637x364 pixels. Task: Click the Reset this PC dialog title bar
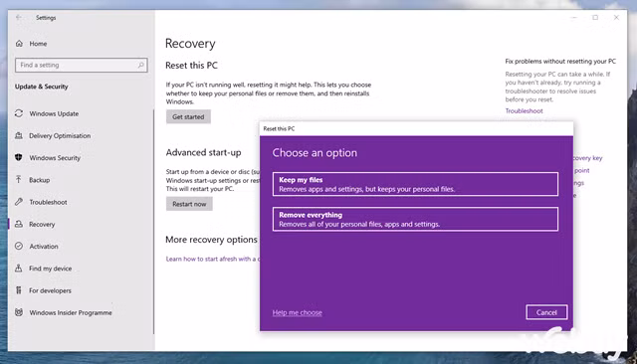click(416, 128)
